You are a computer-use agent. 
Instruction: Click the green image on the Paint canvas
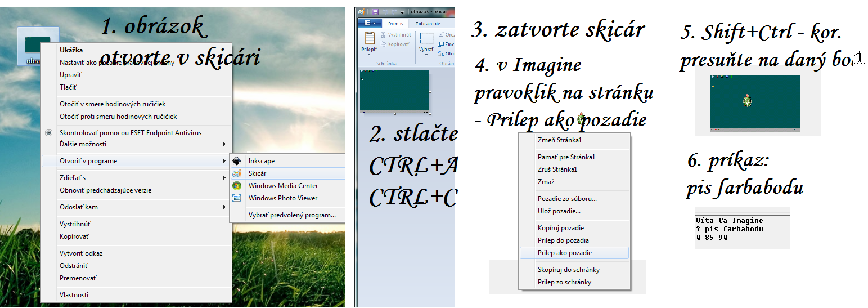click(x=394, y=90)
